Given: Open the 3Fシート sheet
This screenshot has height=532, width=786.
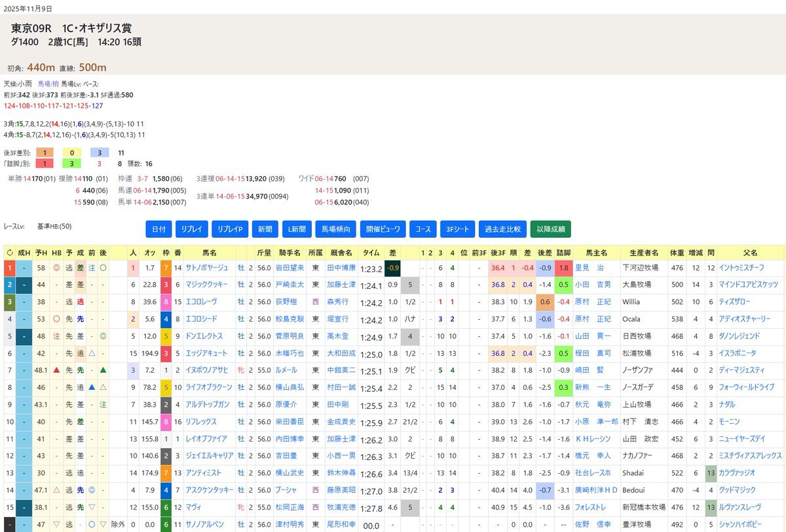Looking at the screenshot, I should 457,229.
